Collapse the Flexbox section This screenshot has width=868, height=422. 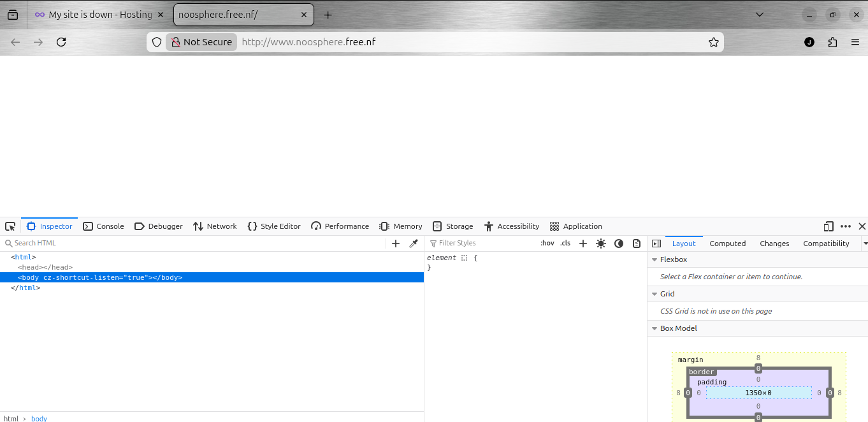tap(655, 259)
